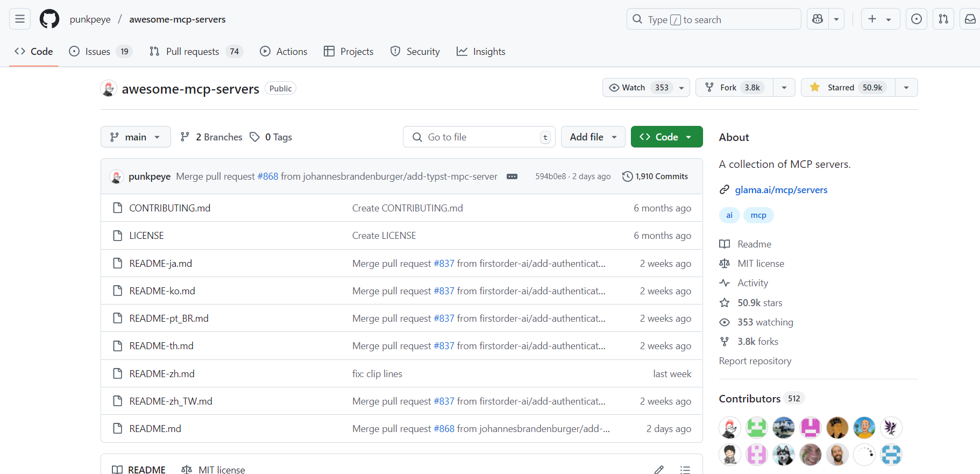This screenshot has height=474, width=980.
Task: Open the Fork options dropdown arrow
Action: 784,88
